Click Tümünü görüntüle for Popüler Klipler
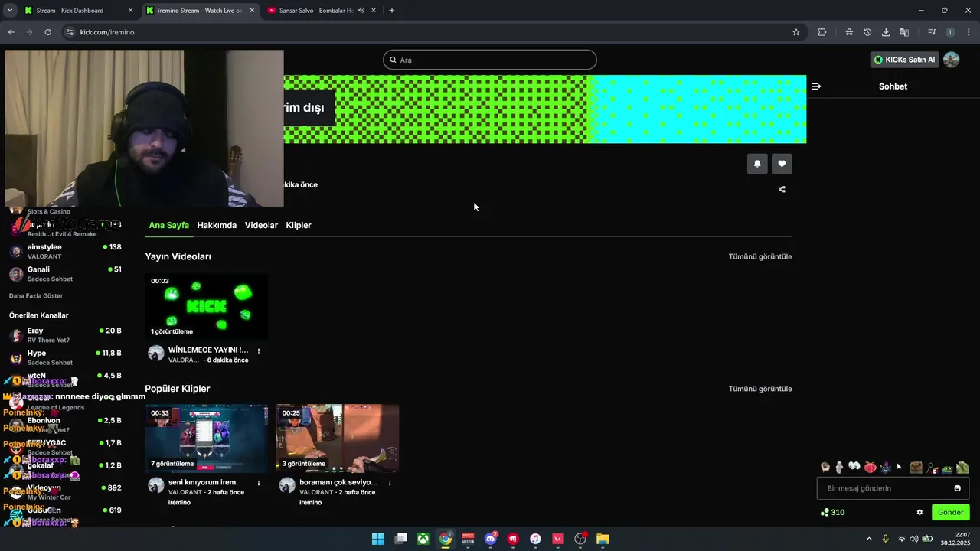980x551 pixels. pos(760,389)
